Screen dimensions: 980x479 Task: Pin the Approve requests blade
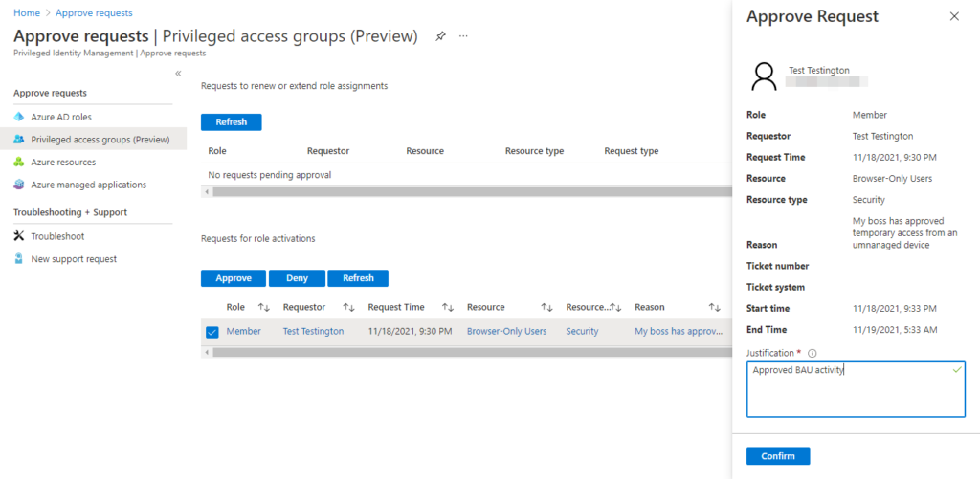(x=440, y=36)
